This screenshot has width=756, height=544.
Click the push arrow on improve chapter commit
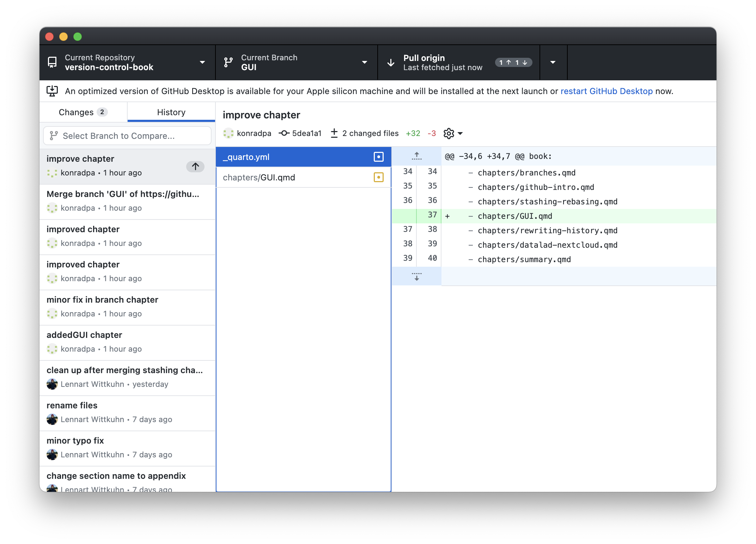(x=195, y=166)
